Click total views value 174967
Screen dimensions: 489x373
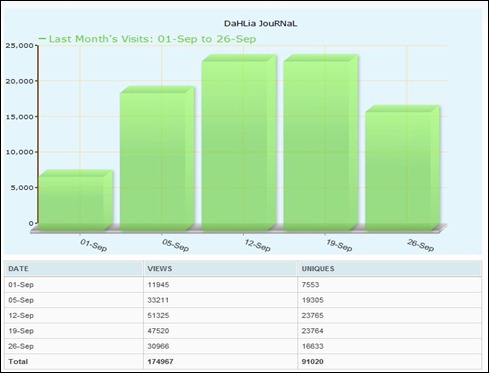[160, 362]
